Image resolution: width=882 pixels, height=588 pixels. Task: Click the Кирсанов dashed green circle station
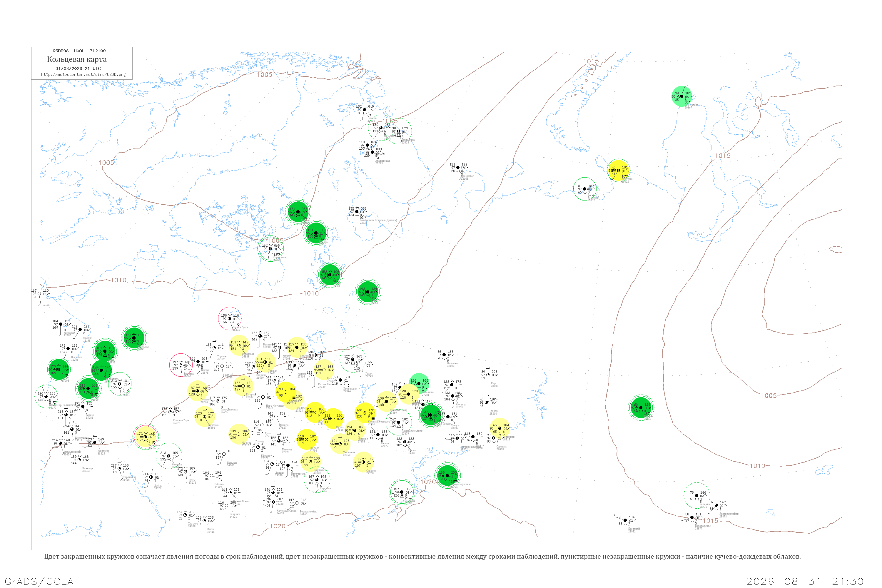(x=317, y=480)
